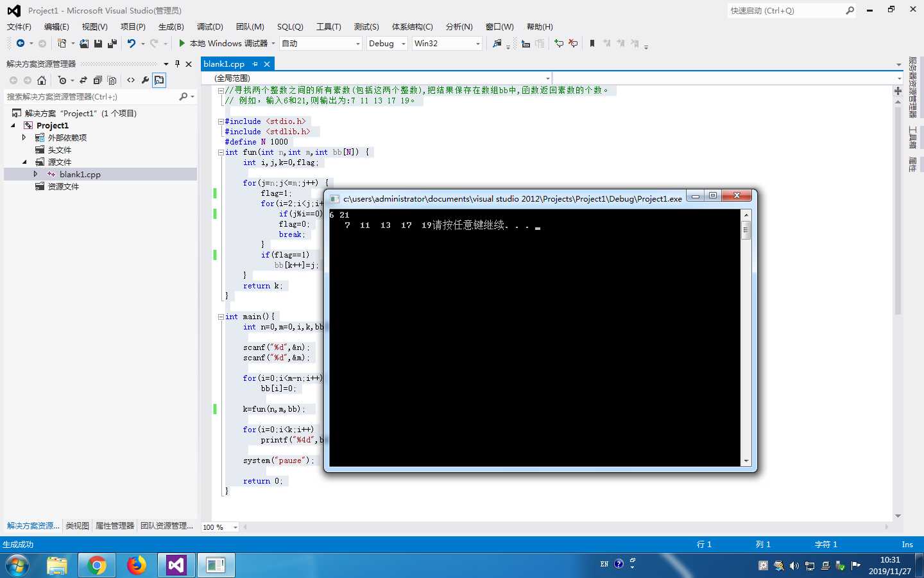Uncomment the selected lines
924x578 pixels.
click(573, 43)
